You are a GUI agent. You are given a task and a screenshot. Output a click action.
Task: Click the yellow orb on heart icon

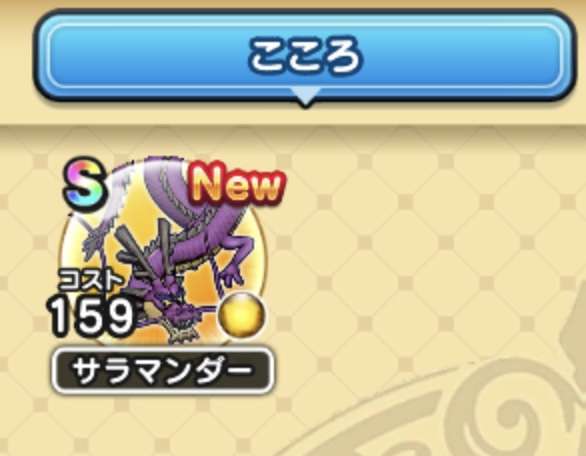click(x=241, y=313)
